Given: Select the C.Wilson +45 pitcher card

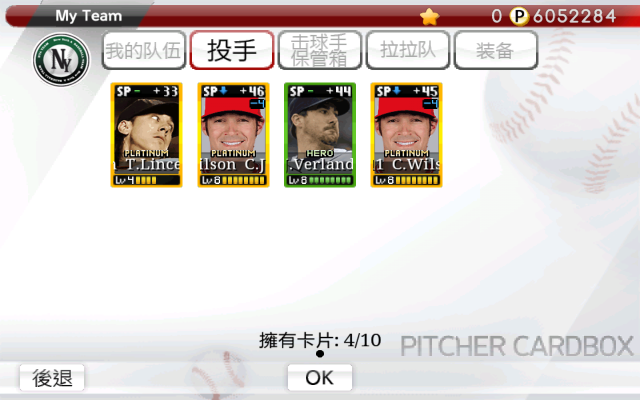Looking at the screenshot, I should 407,135.
